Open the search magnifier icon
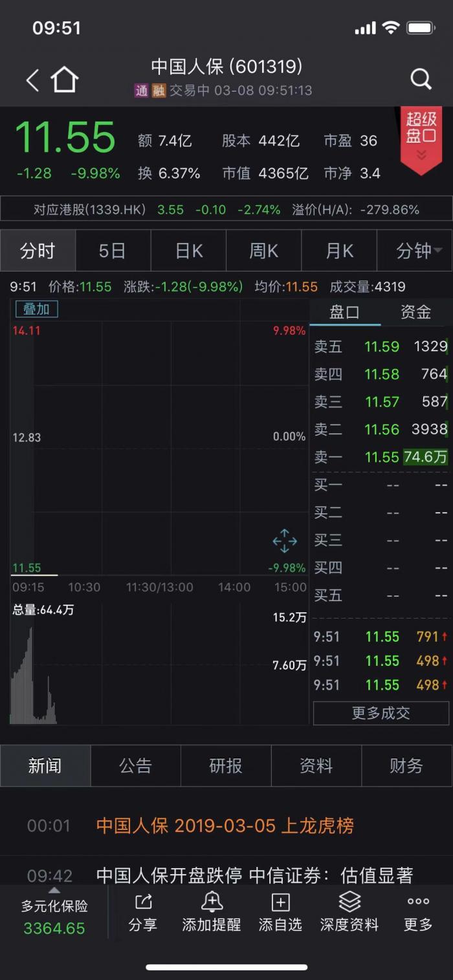This screenshot has height=980, width=453. click(421, 80)
